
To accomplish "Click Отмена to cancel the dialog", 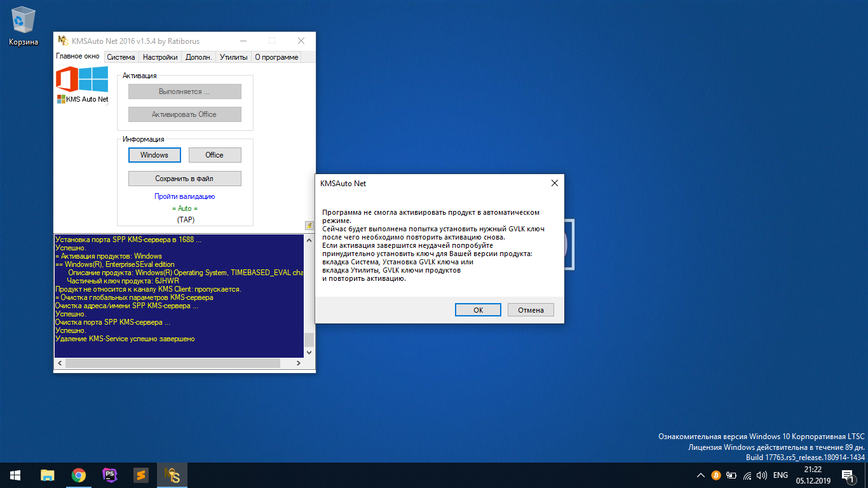I will [531, 310].
